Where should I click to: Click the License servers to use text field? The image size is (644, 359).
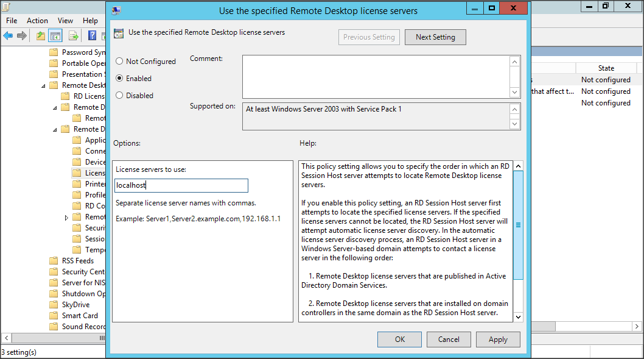click(x=181, y=186)
